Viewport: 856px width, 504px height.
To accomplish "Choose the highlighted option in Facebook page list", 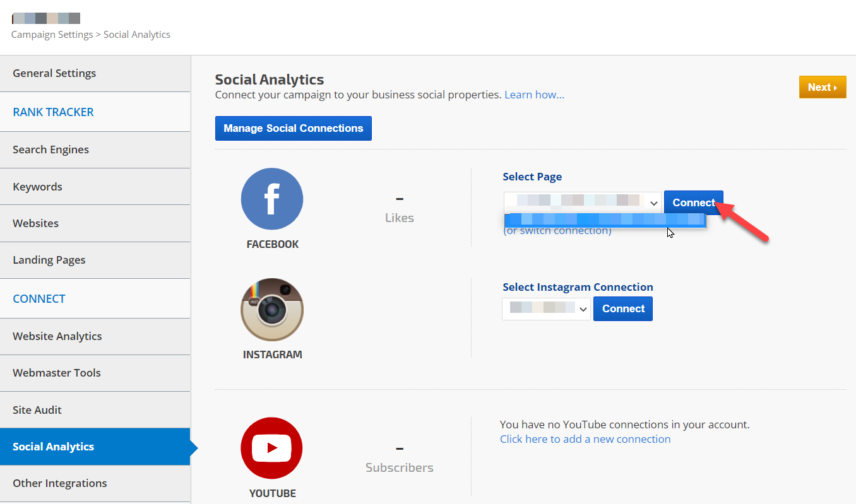I will (604, 220).
